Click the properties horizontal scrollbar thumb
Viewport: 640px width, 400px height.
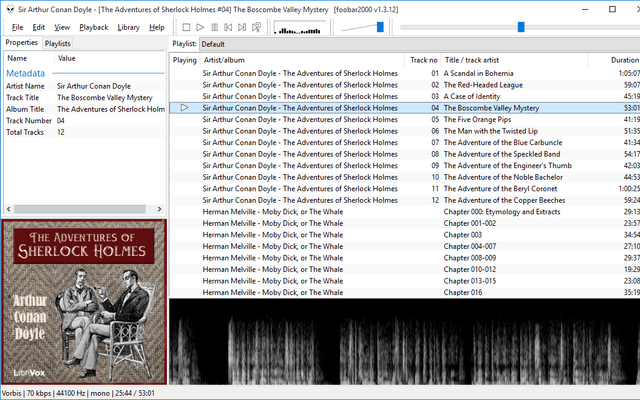point(80,209)
